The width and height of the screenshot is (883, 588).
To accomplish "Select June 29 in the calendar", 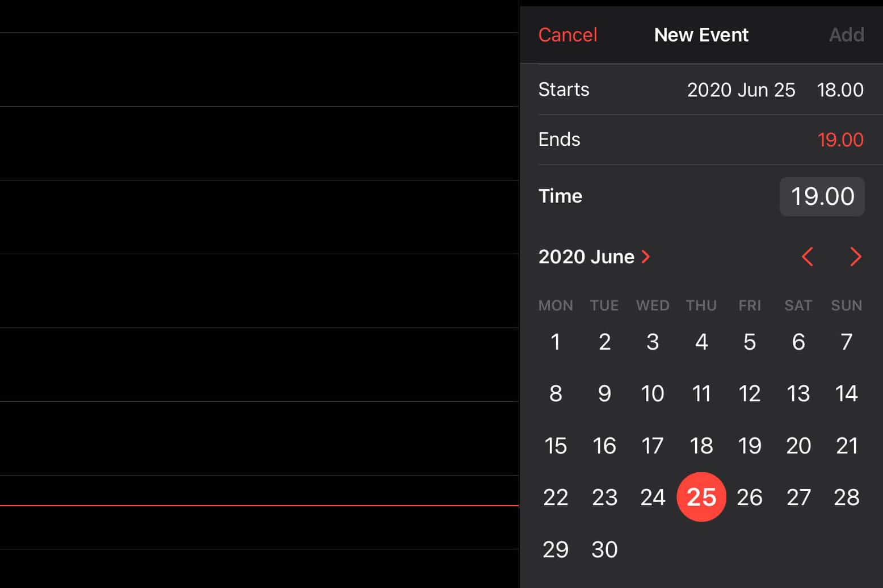I will click(x=556, y=549).
